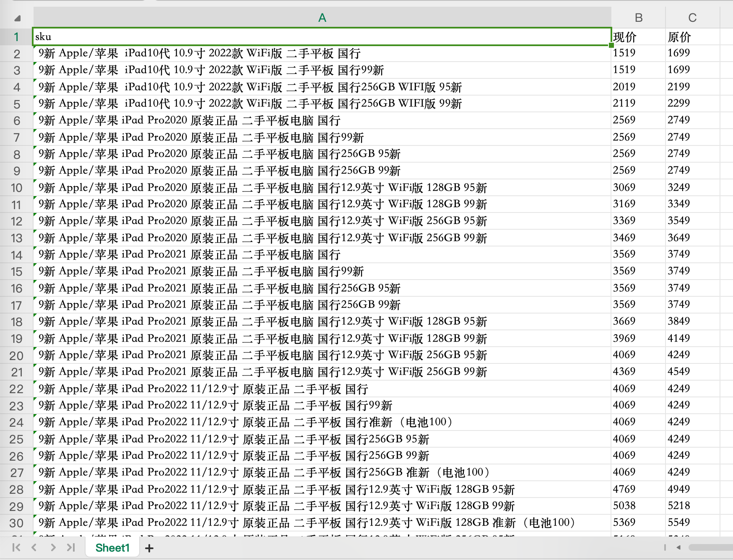Image resolution: width=733 pixels, height=560 pixels.
Task: Click the select-all corner triangle
Action: click(17, 18)
